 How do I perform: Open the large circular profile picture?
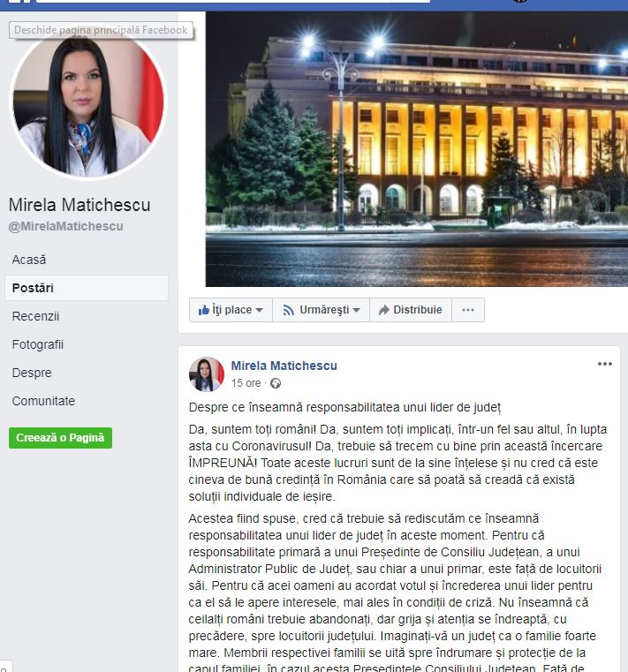(x=87, y=102)
